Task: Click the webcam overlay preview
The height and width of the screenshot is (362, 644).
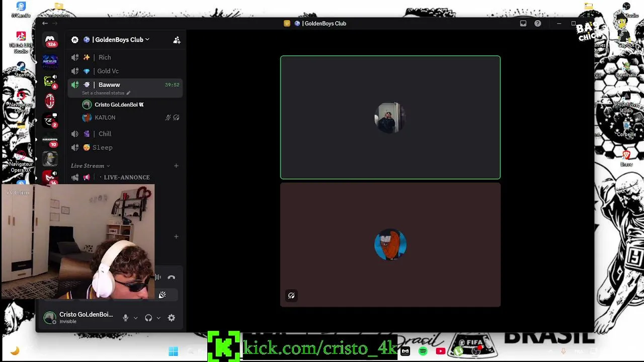Action: pyautogui.click(x=78, y=242)
